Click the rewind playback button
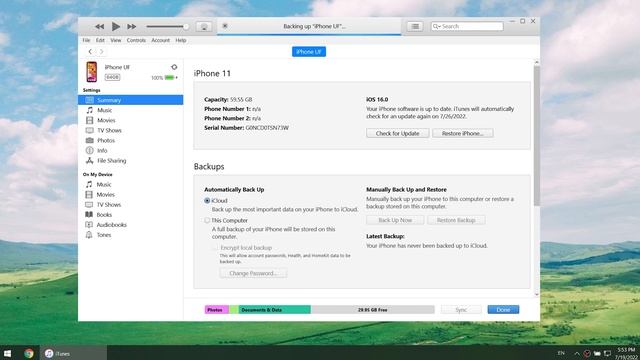This screenshot has width=640, height=360. point(99,27)
